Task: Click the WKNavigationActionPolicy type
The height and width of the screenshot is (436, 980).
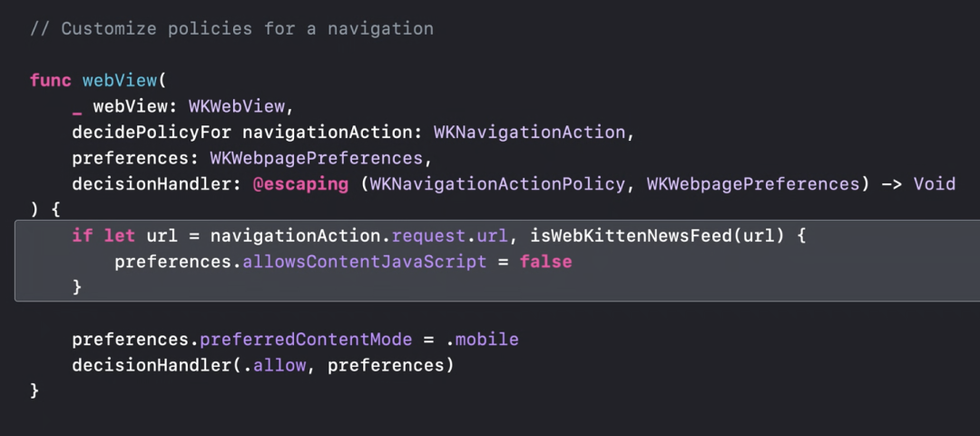Action: (x=497, y=184)
